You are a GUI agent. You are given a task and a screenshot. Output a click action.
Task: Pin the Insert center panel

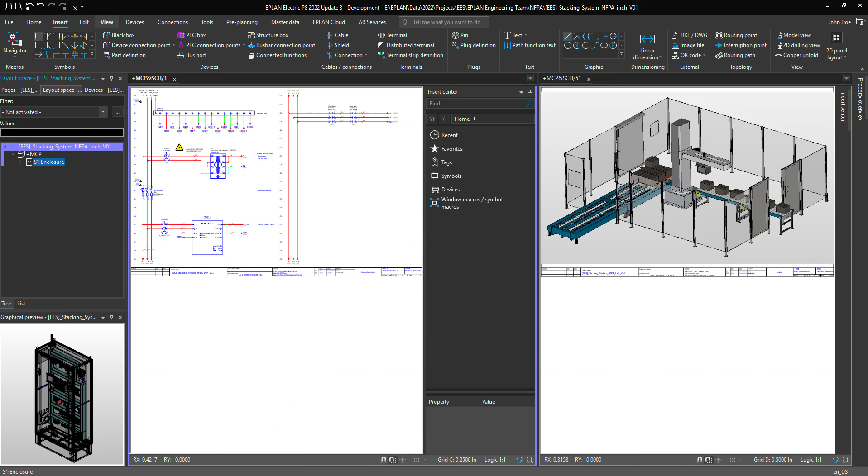click(530, 92)
